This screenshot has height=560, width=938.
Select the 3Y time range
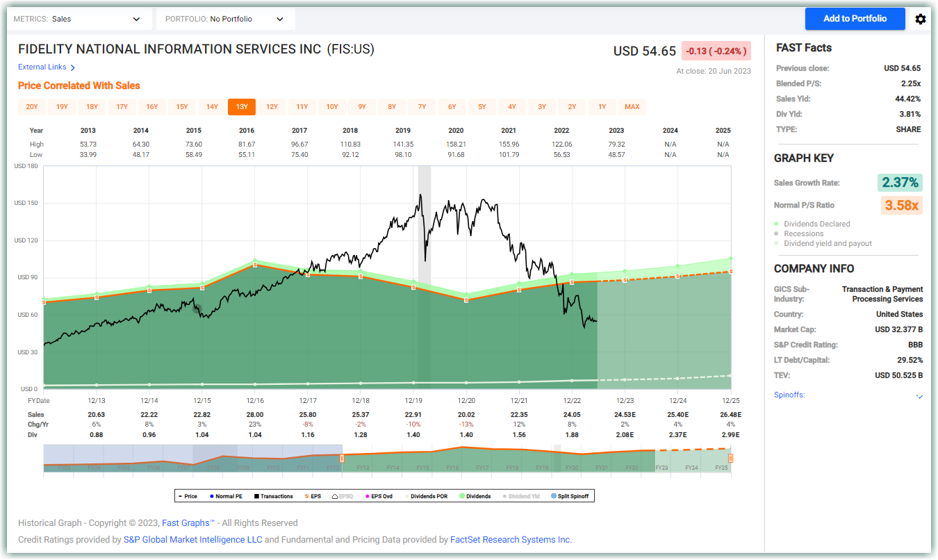tap(542, 107)
